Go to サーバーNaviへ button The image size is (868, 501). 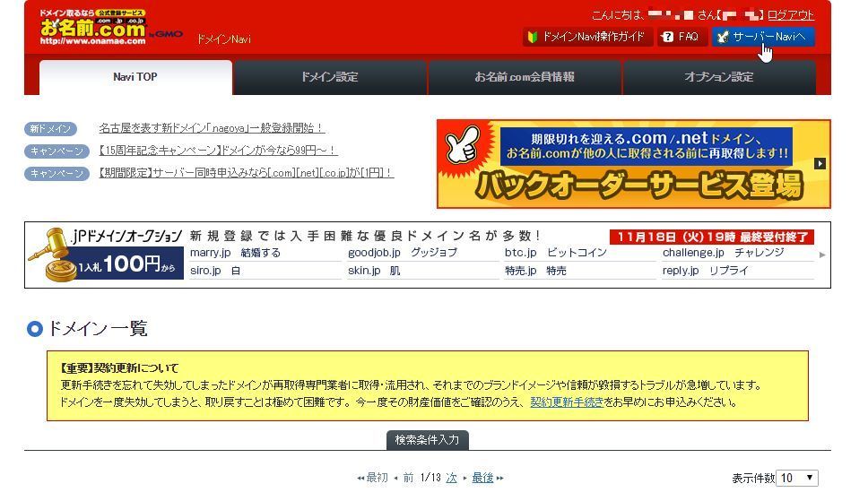(x=763, y=37)
